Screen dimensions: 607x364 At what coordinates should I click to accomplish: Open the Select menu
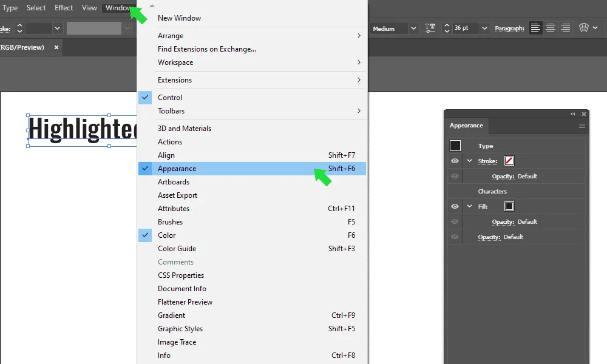(x=36, y=8)
